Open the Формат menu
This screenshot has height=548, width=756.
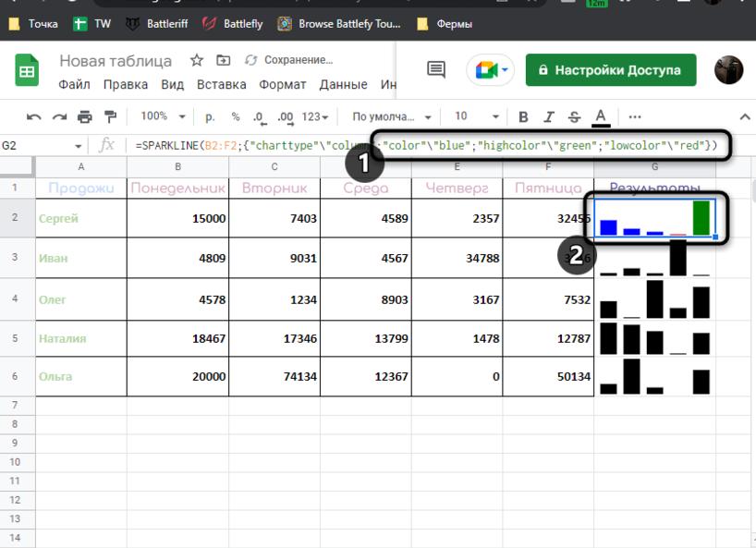coord(282,85)
